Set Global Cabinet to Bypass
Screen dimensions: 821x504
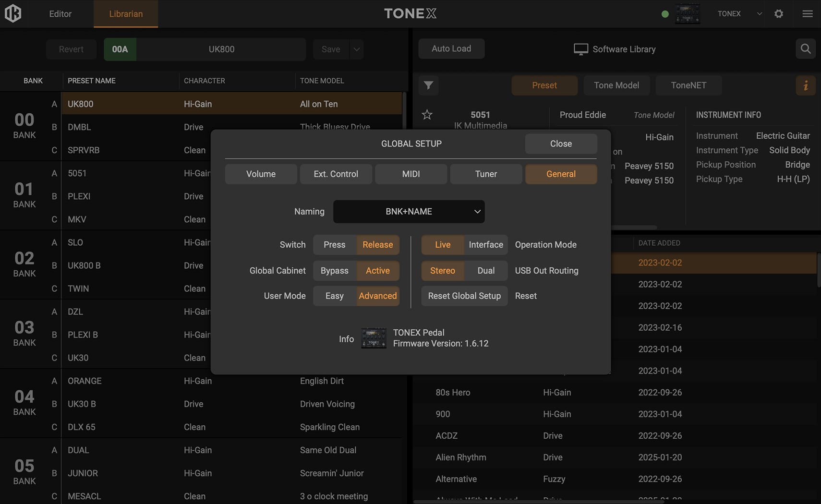334,271
